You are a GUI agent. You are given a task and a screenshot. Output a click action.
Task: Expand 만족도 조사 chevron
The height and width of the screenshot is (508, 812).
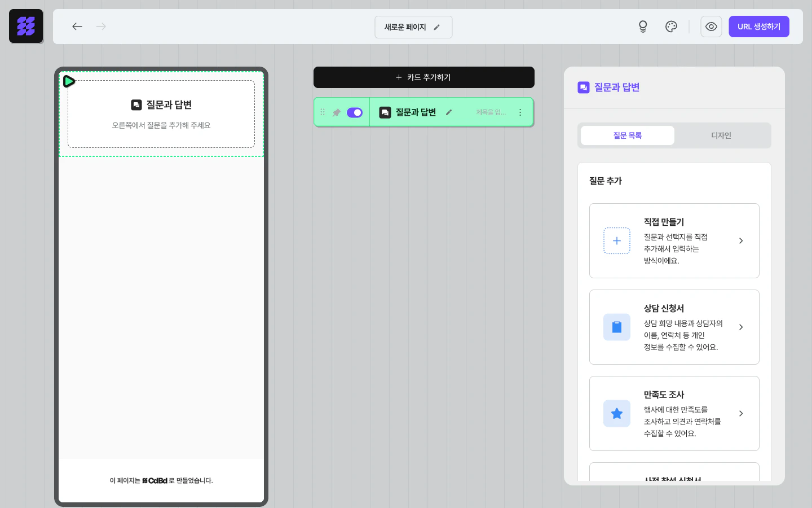[x=741, y=414]
